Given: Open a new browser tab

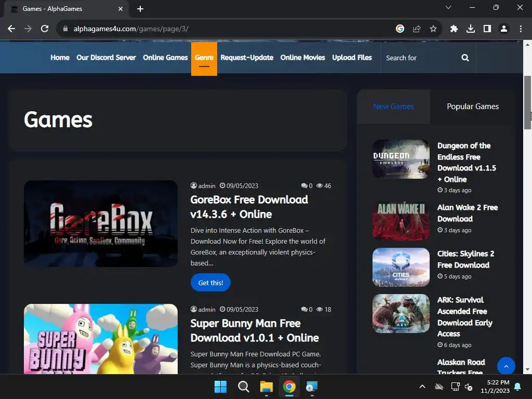Looking at the screenshot, I should (x=140, y=9).
